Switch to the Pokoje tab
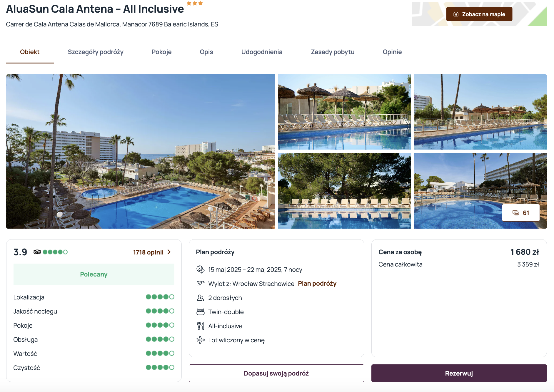Screen dimensions: 554x392 pos(161,52)
